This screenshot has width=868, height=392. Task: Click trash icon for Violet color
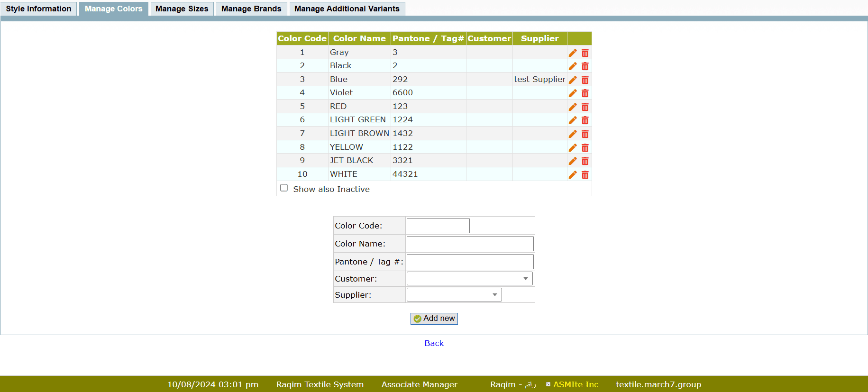click(585, 93)
